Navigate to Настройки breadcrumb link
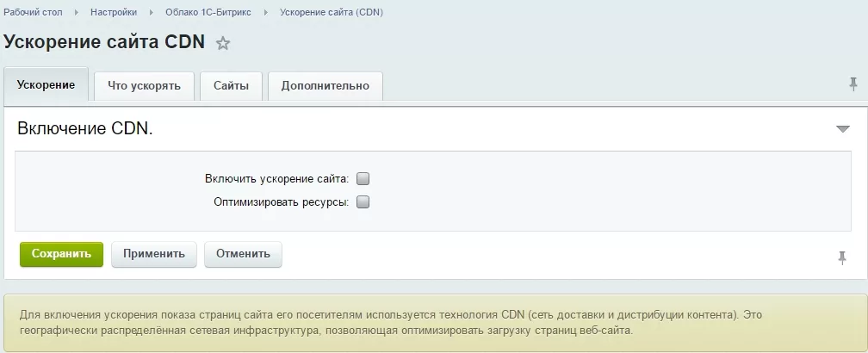Image resolution: width=868 pixels, height=353 pixels. pos(114,12)
